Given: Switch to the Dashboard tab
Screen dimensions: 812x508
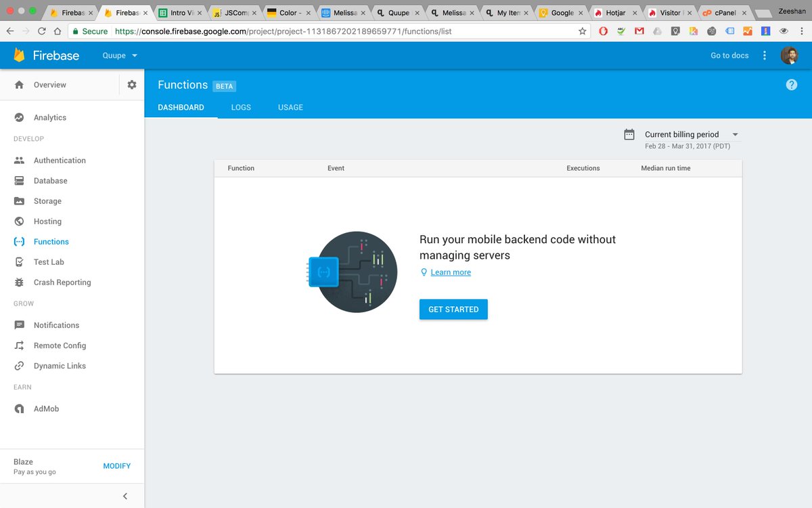Looking at the screenshot, I should pos(181,107).
